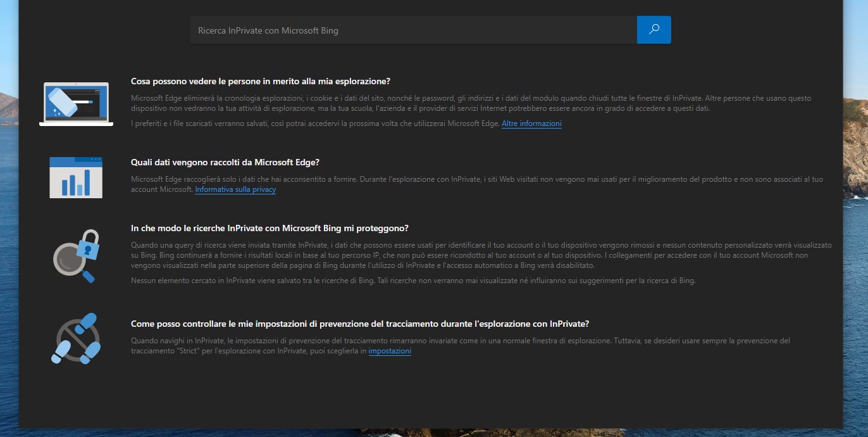Click the laptop with eraser illustration icon
The image size is (868, 437).
tap(76, 104)
